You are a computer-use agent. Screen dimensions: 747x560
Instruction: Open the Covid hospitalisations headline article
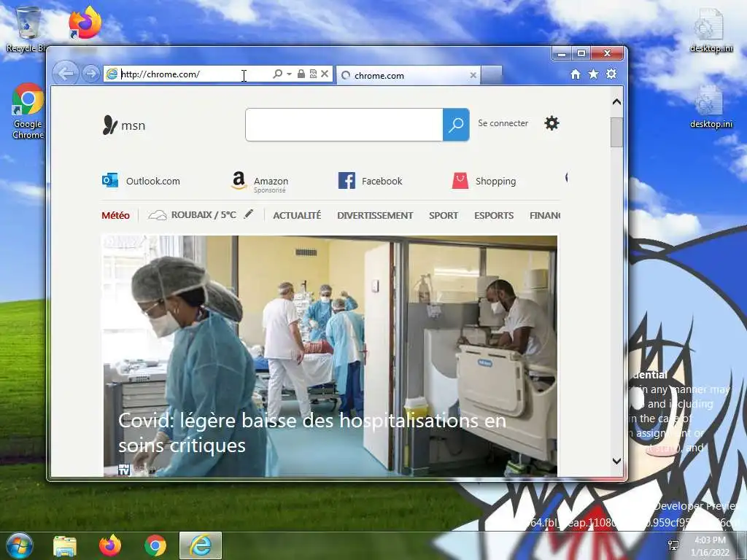[x=312, y=433]
